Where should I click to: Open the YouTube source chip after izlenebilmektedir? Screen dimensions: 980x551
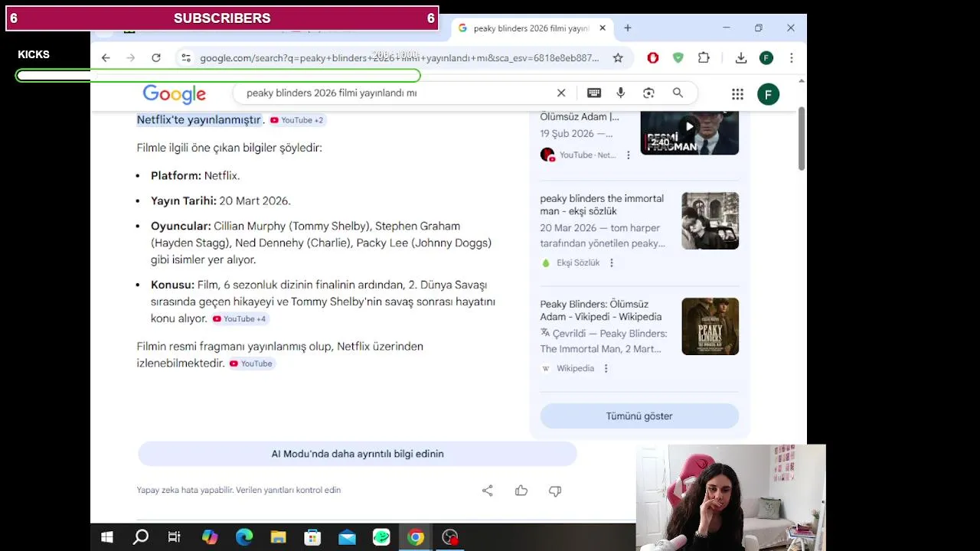[251, 364]
